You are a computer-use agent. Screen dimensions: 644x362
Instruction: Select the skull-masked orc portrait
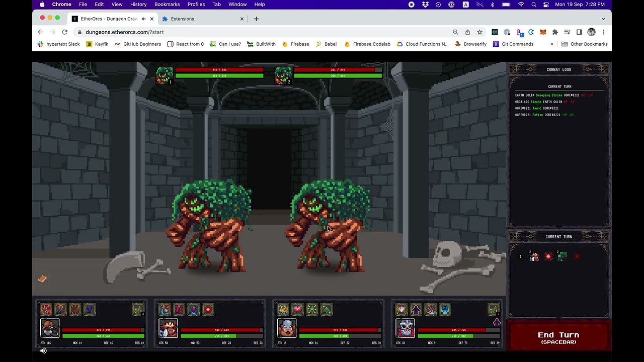click(405, 328)
